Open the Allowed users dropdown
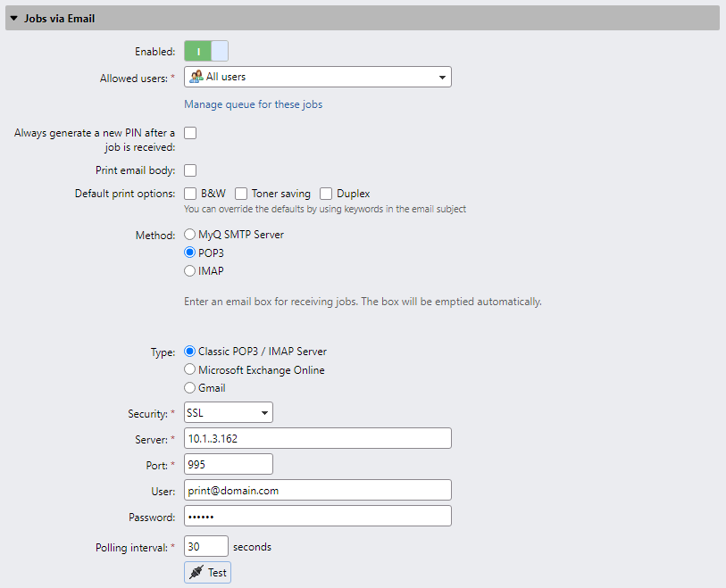This screenshot has width=726, height=588. click(442, 77)
